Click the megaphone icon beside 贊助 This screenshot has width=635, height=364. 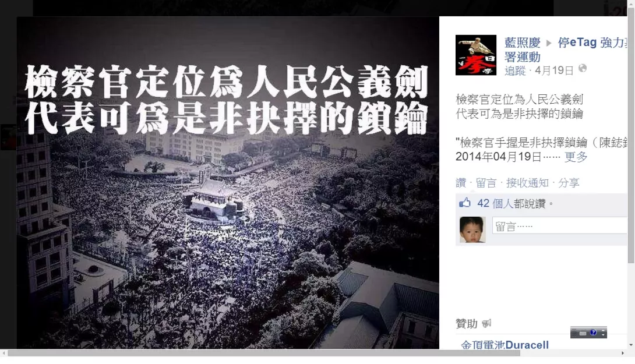(x=486, y=323)
